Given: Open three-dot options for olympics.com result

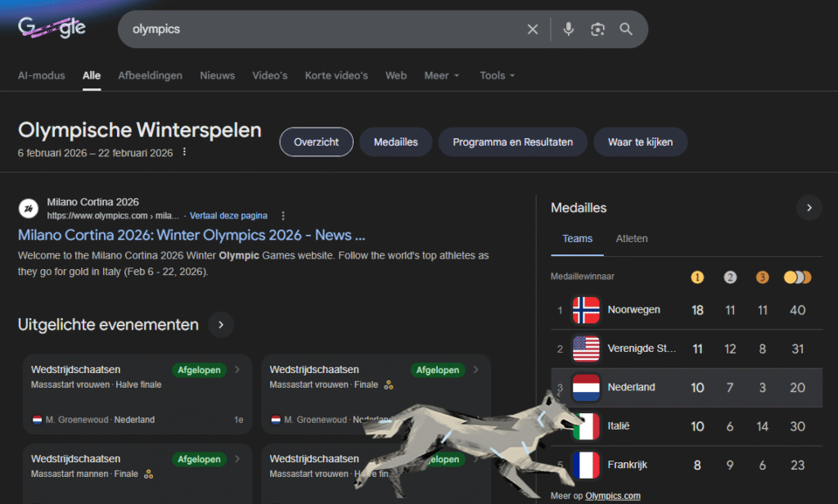Looking at the screenshot, I should point(283,216).
